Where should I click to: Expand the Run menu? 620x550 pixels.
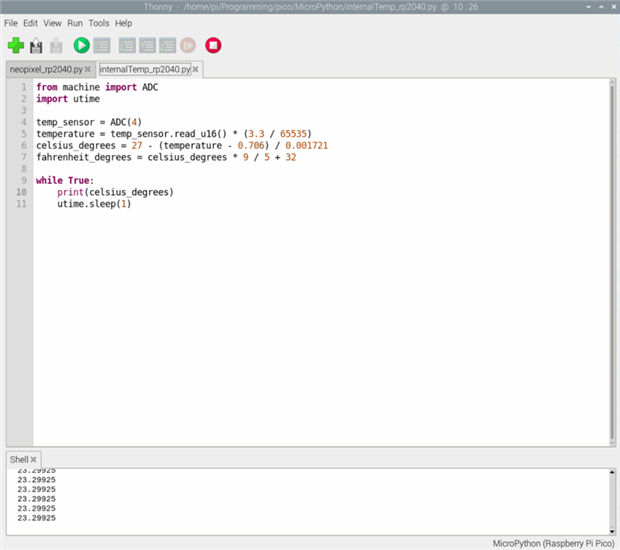[x=75, y=22]
